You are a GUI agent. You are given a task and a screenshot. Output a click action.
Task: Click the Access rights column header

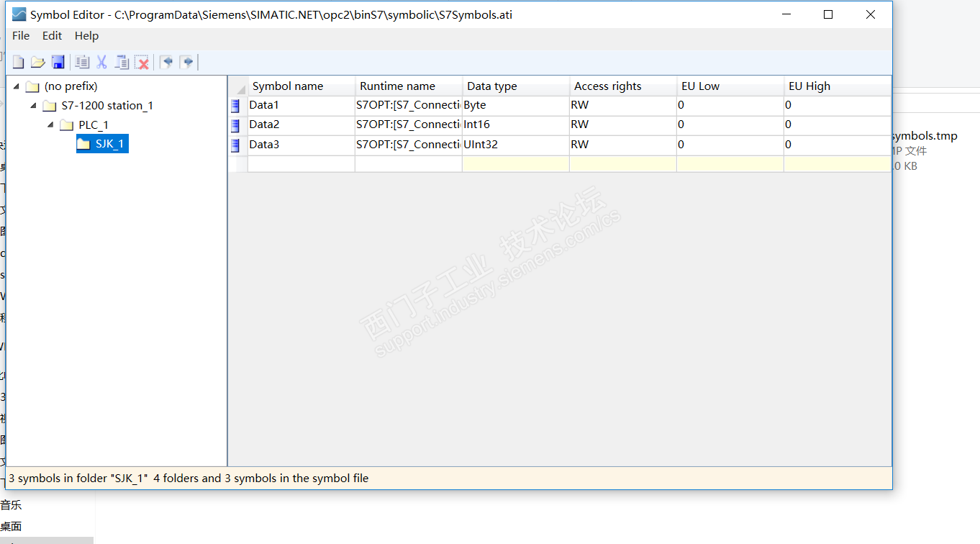point(623,86)
